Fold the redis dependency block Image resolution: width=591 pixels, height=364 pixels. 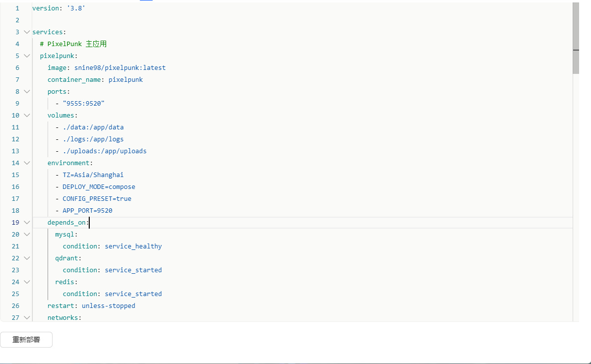click(27, 282)
